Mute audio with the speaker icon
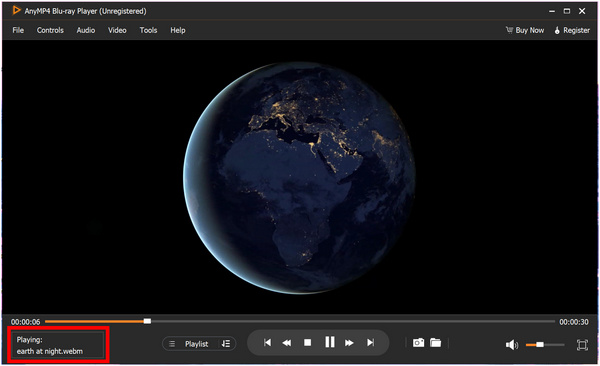This screenshot has height=366, width=600. [x=511, y=345]
